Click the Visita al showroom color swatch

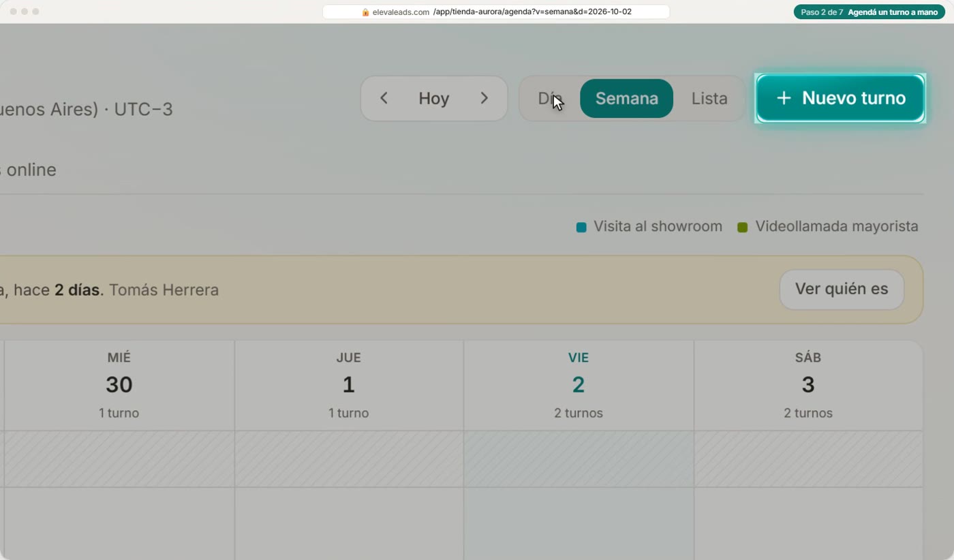[581, 227]
